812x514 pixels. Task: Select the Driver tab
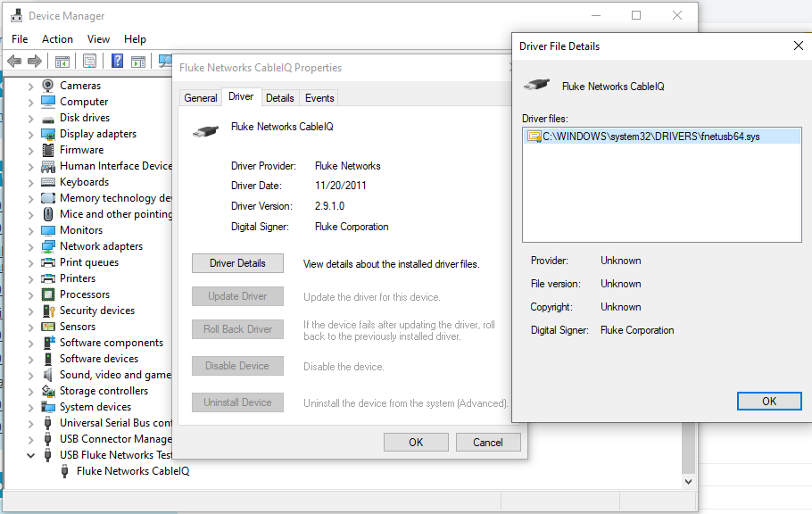coord(241,97)
